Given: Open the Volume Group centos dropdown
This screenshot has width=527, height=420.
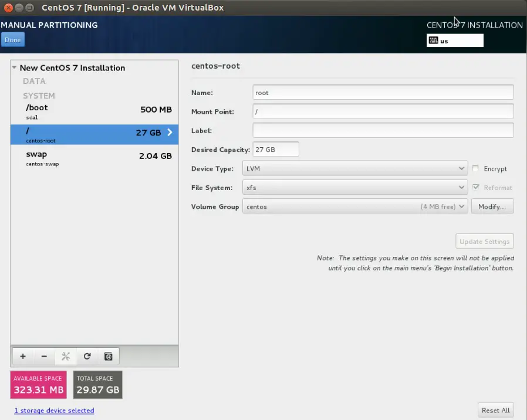Looking at the screenshot, I should (355, 206).
